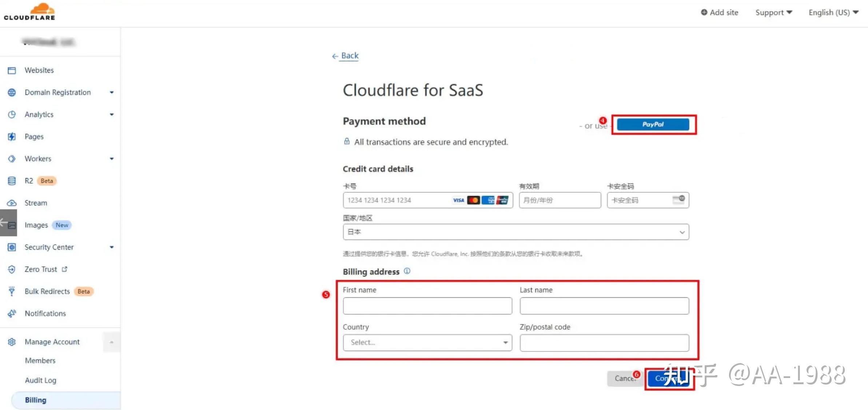This screenshot has width=868, height=410.
Task: Click the Cloudflare logo
Action: (x=30, y=11)
